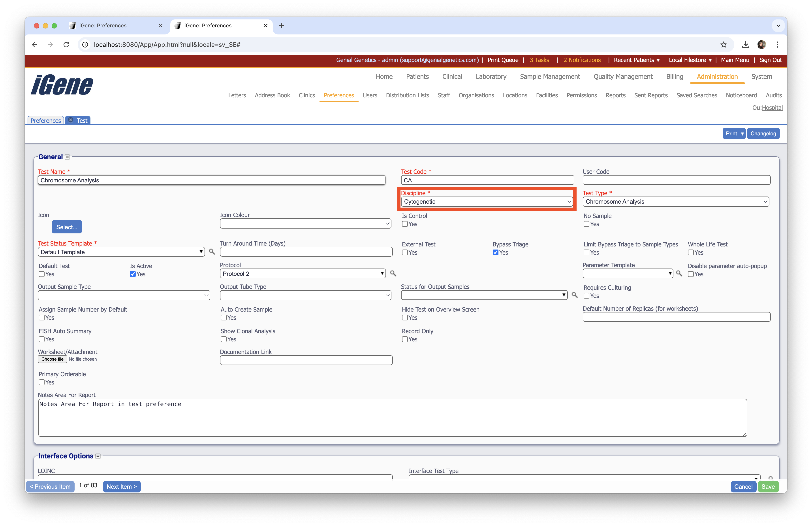Image resolution: width=812 pixels, height=526 pixels.
Task: Open browser downloads icon
Action: coord(745,44)
